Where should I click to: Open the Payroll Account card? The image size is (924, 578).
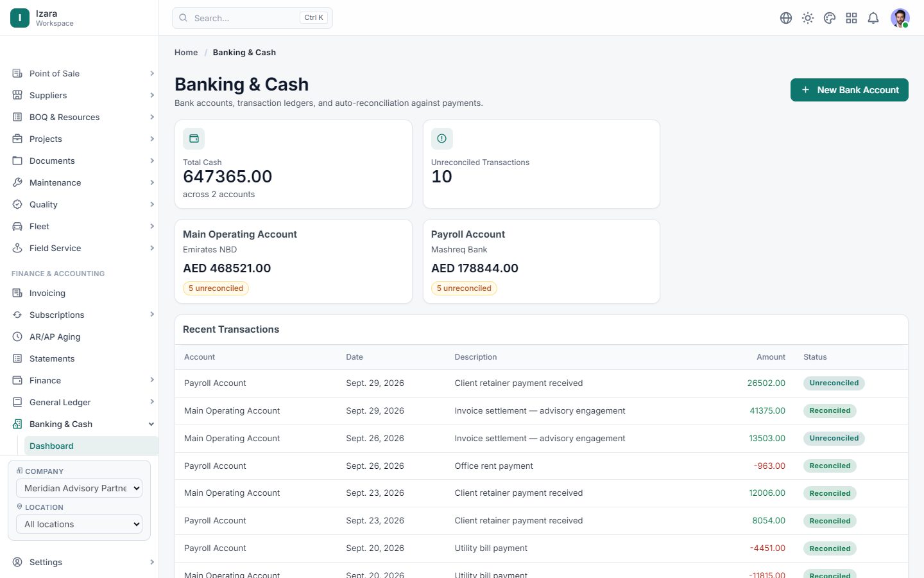pyautogui.click(x=542, y=261)
